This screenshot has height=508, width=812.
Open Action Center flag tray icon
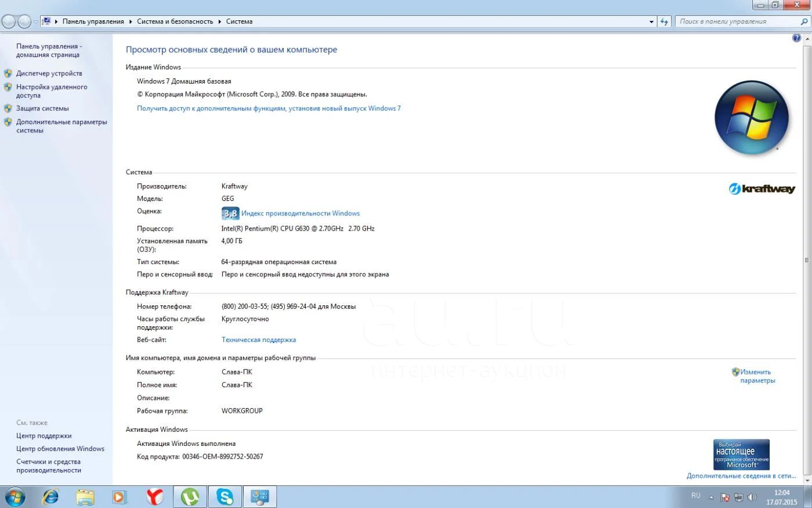[725, 498]
